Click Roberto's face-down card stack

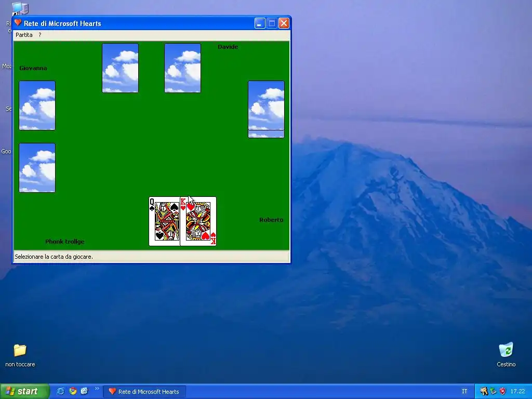click(266, 109)
